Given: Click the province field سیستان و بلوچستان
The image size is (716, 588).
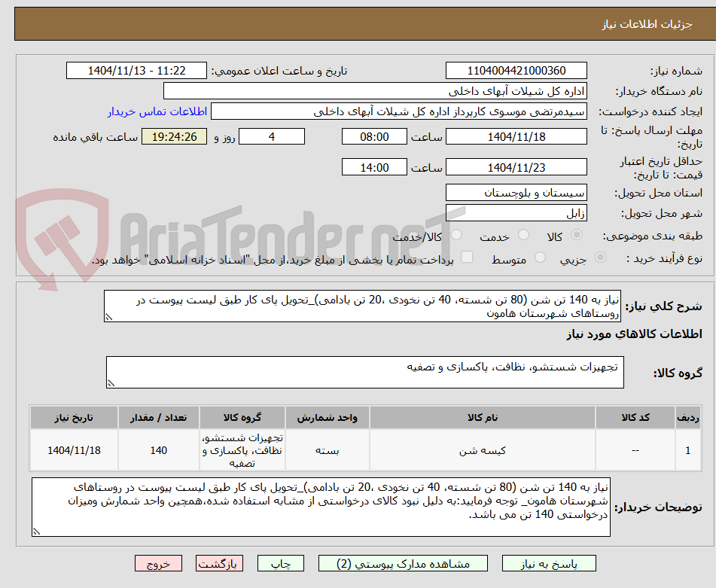Looking at the screenshot, I should click(x=516, y=193).
